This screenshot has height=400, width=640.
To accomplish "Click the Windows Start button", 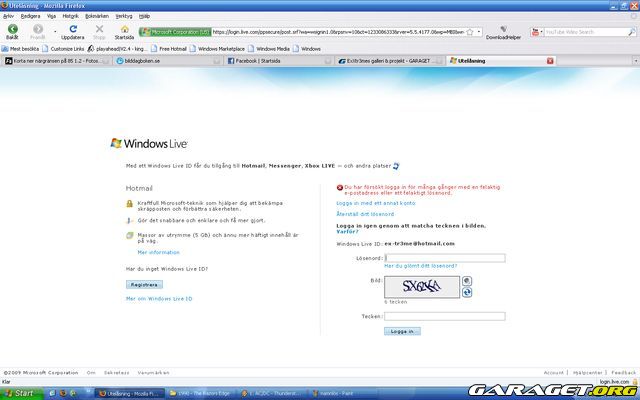I will [21, 393].
